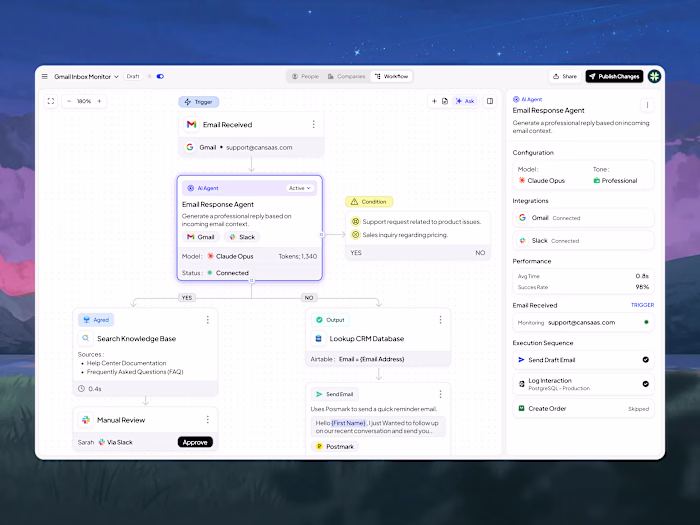Click the Draft status badge

[133, 76]
